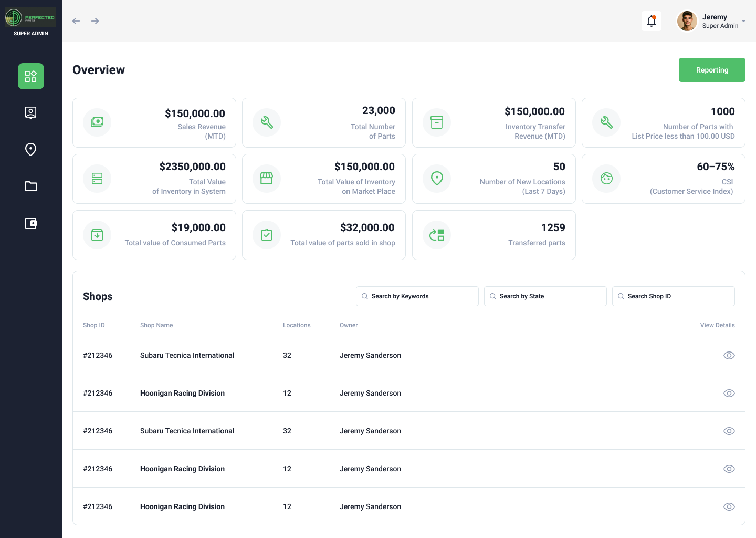The image size is (756, 538).
Task: Click the Perfected Parts logo
Action: pos(30,17)
